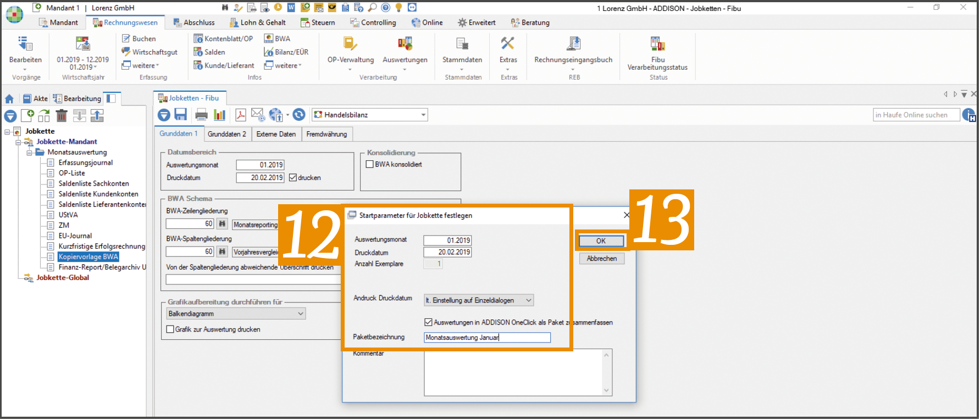980x420 pixels.
Task: Collapse the Monatsauswertung tree node
Action: tap(30, 153)
